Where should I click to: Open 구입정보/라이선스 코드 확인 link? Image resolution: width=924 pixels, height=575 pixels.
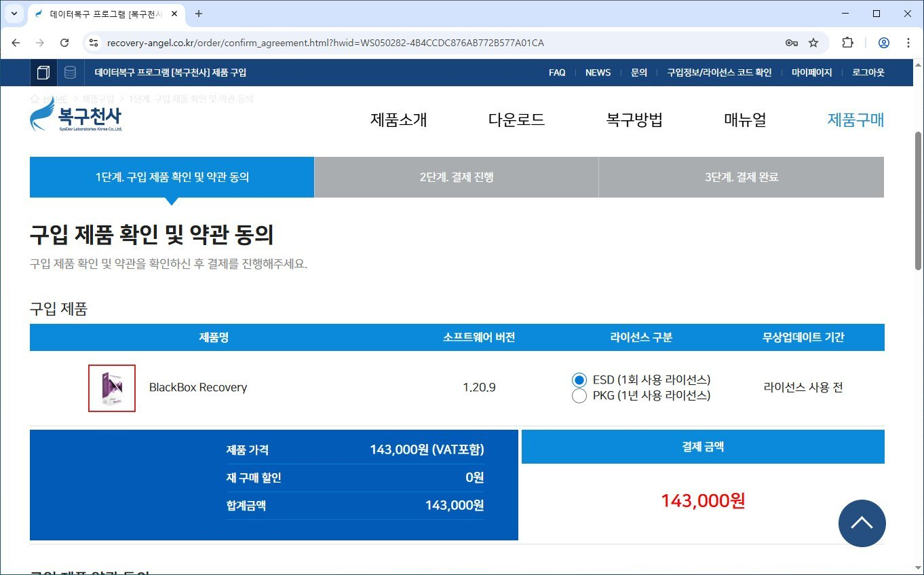719,73
